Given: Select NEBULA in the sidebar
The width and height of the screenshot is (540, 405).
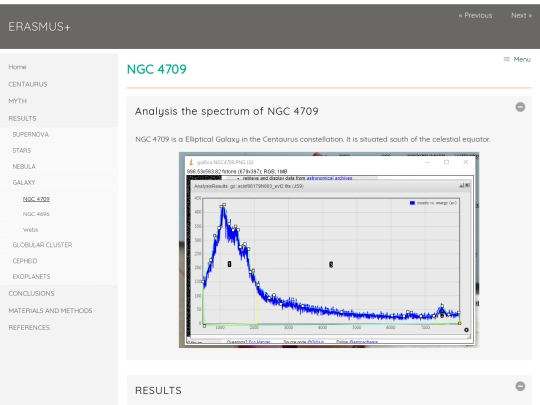Looking at the screenshot, I should coord(24,166).
